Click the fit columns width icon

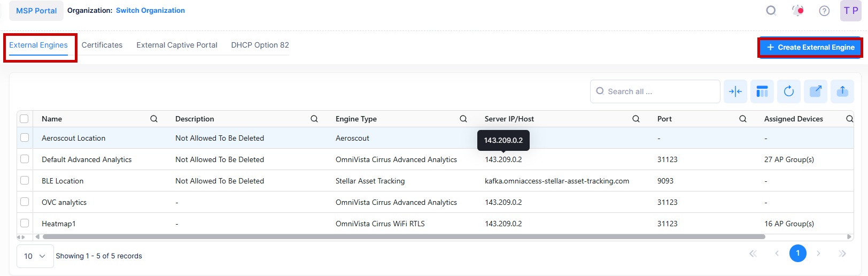735,91
